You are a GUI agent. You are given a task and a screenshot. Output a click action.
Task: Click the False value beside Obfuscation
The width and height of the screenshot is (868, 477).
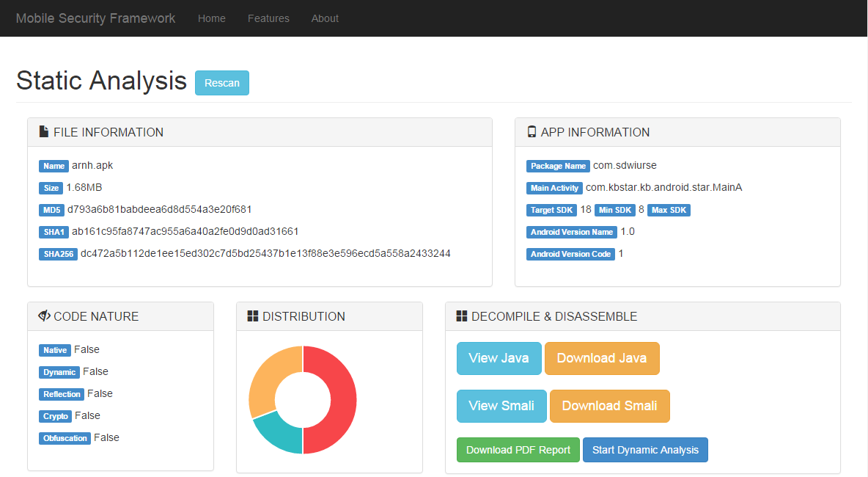click(107, 437)
